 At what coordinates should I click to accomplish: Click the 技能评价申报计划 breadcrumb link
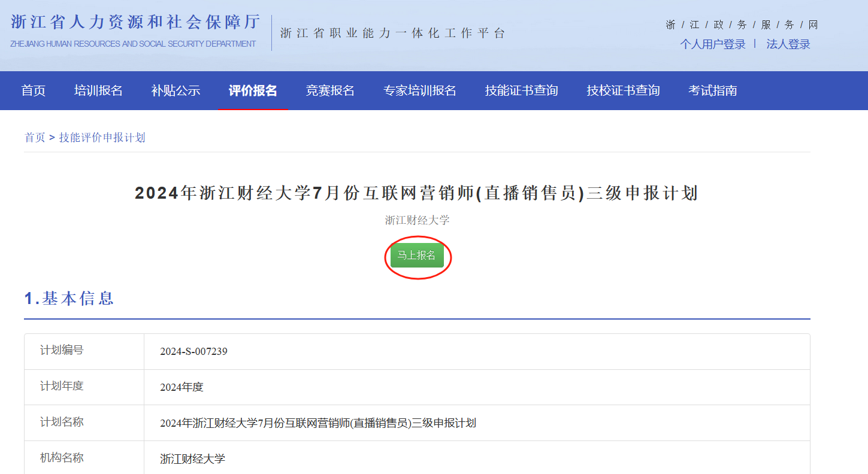(102, 138)
